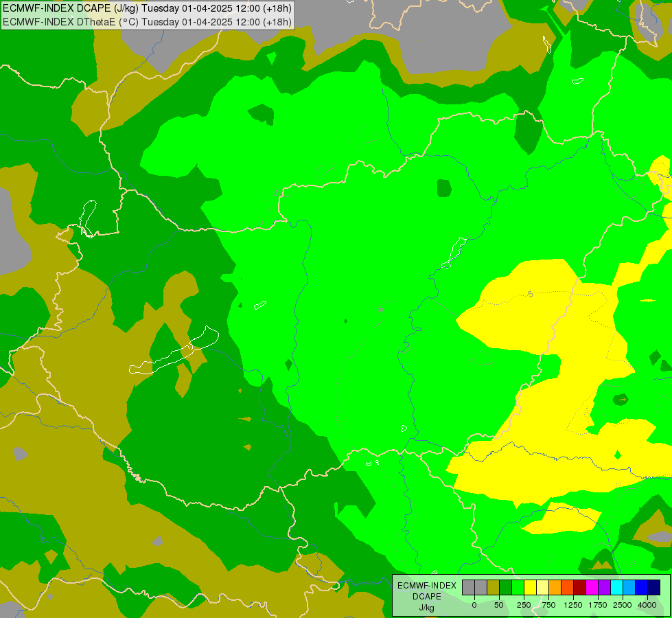This screenshot has width=672, height=618.
Task: Click the dark red legend swatch
Action: point(579,588)
